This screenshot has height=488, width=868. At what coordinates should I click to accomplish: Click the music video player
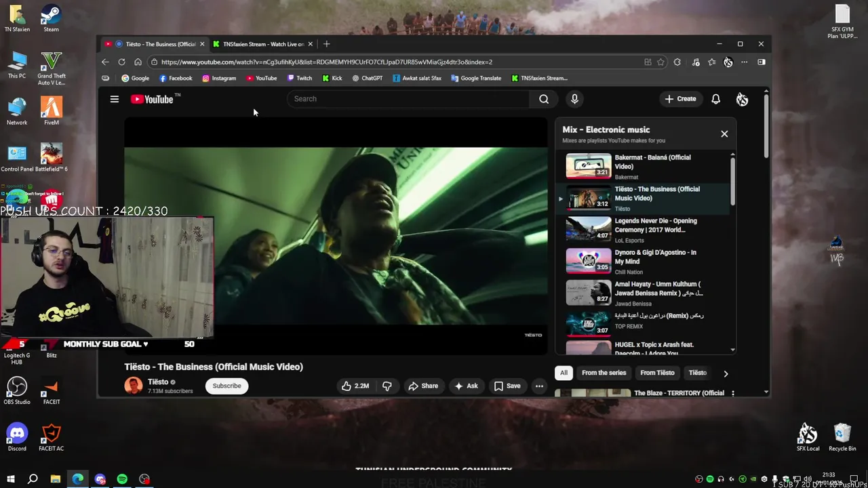click(x=336, y=236)
